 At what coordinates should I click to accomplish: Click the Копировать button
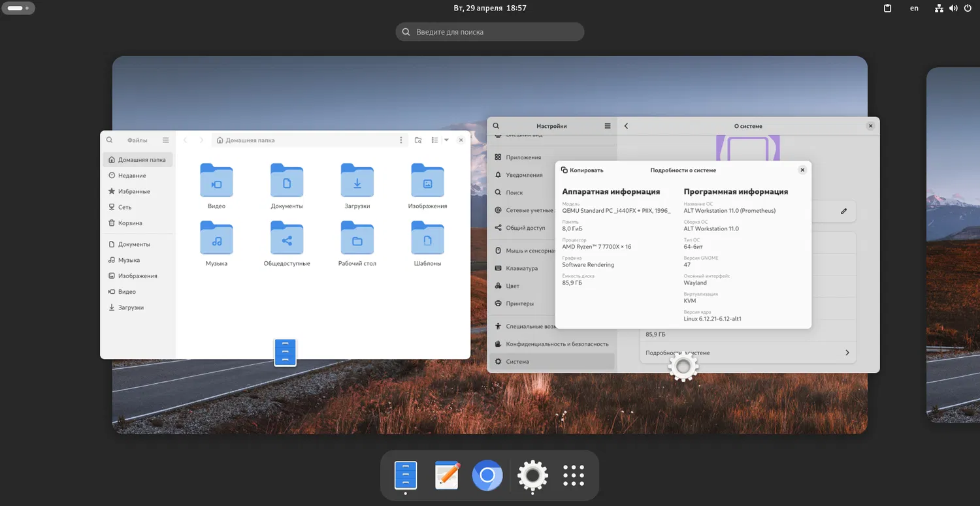coord(581,170)
